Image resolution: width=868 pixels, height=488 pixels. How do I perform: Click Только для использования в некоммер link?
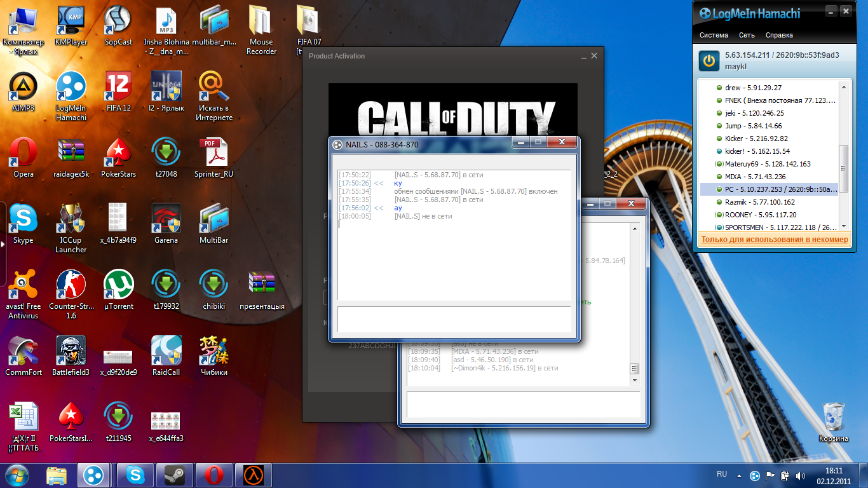click(x=774, y=240)
